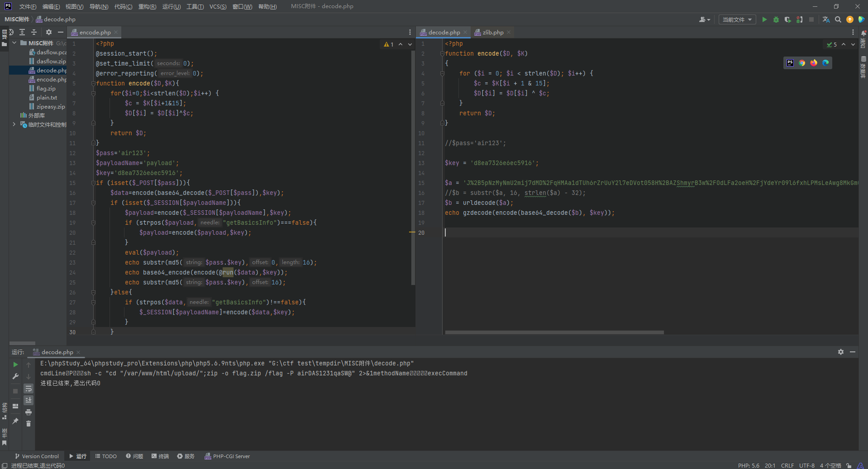868x469 pixels.
Task: Click the left editor vertical scrollbar
Action: (x=413, y=167)
